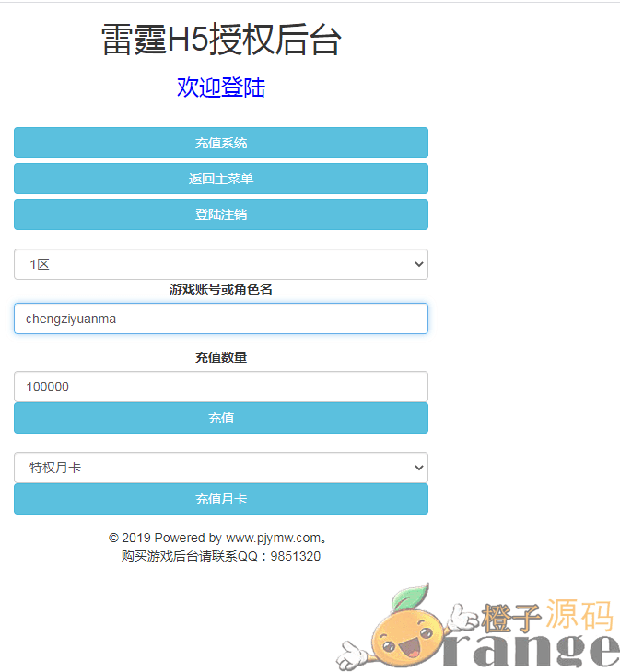Submit with the 充值月卡 button
The width and height of the screenshot is (620, 672).
pos(221,499)
